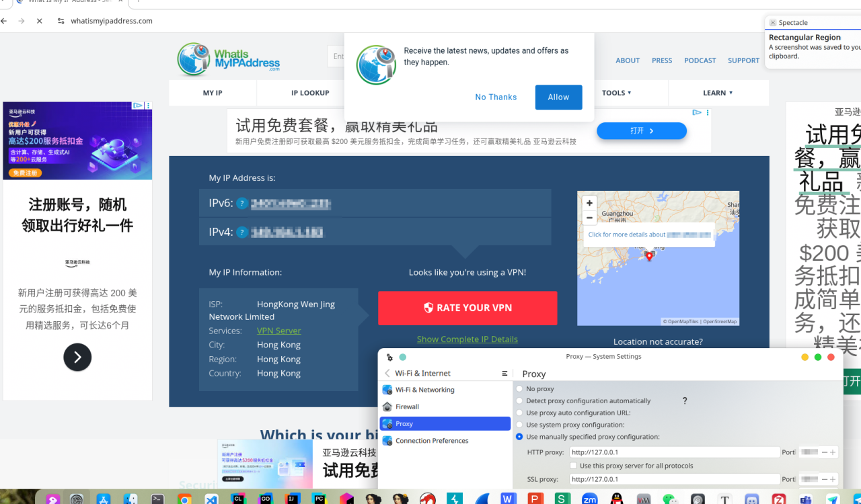
Task: Open the PRESS header link
Action: [x=662, y=60]
